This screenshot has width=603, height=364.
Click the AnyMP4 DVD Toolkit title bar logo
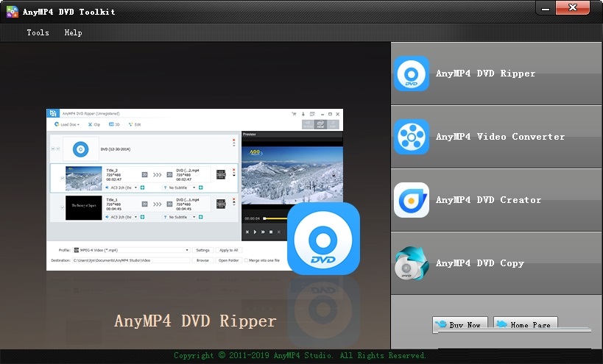(x=13, y=12)
